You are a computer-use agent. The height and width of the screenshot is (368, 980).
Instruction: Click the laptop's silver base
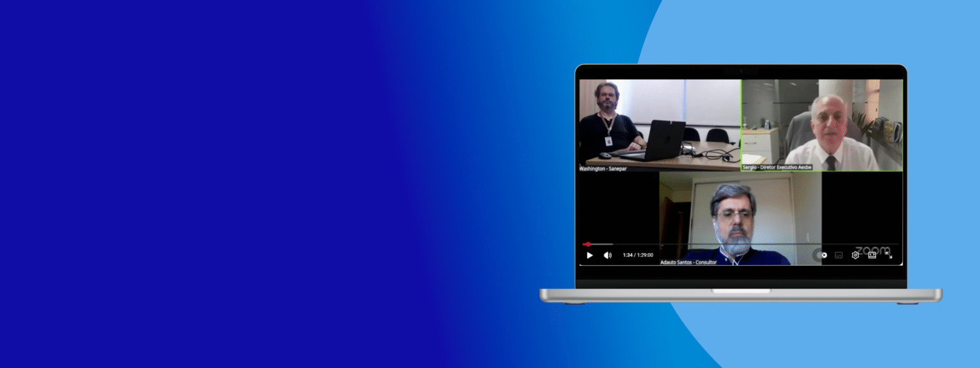[x=740, y=295]
